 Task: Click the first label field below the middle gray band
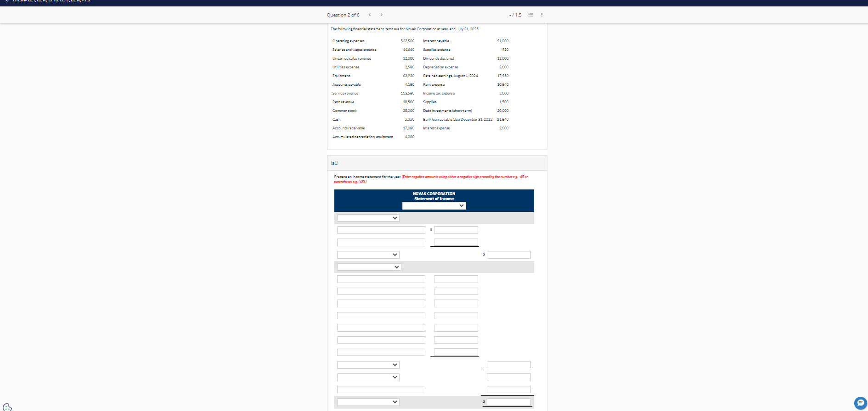click(x=381, y=279)
